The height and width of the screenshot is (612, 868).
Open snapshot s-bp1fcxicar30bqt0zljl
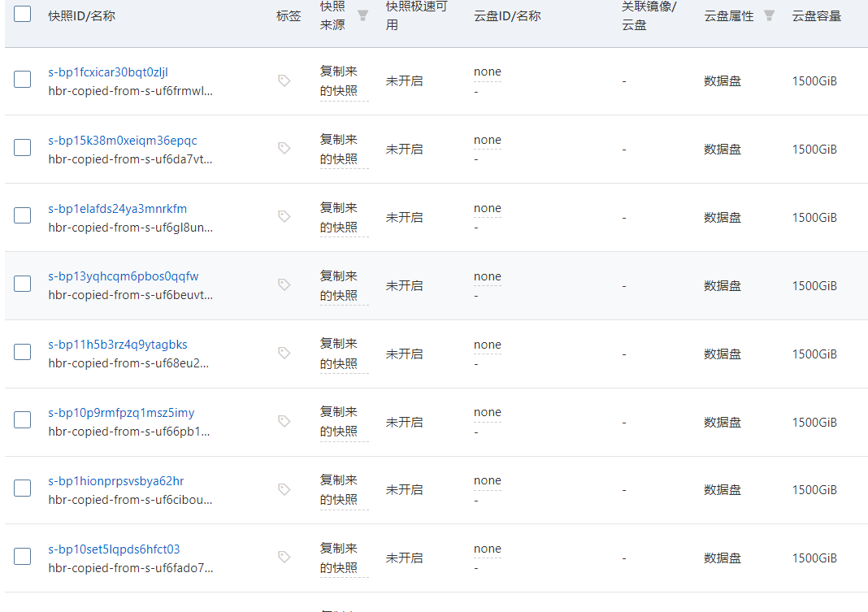click(108, 72)
